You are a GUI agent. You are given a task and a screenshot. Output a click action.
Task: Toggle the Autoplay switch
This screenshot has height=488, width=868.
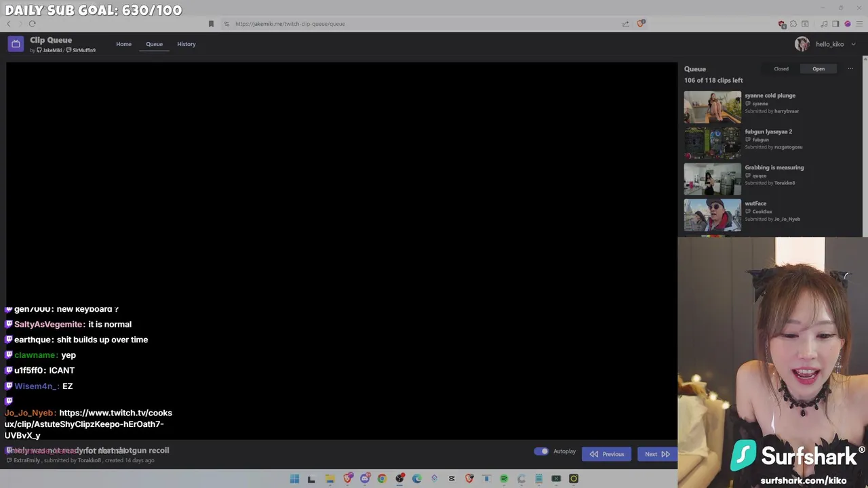point(541,451)
